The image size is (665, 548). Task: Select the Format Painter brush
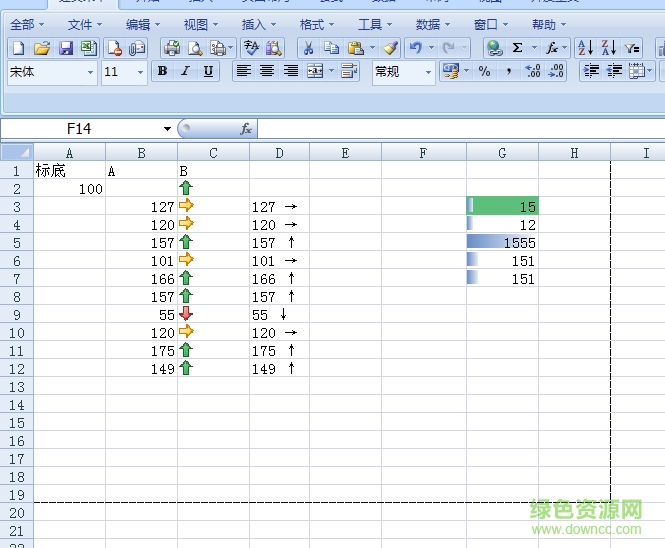(x=390, y=47)
